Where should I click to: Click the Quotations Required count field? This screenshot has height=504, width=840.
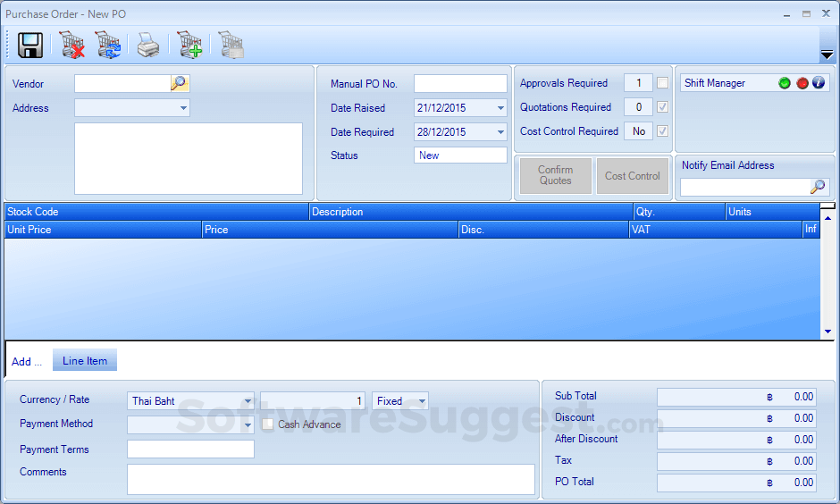click(x=639, y=107)
